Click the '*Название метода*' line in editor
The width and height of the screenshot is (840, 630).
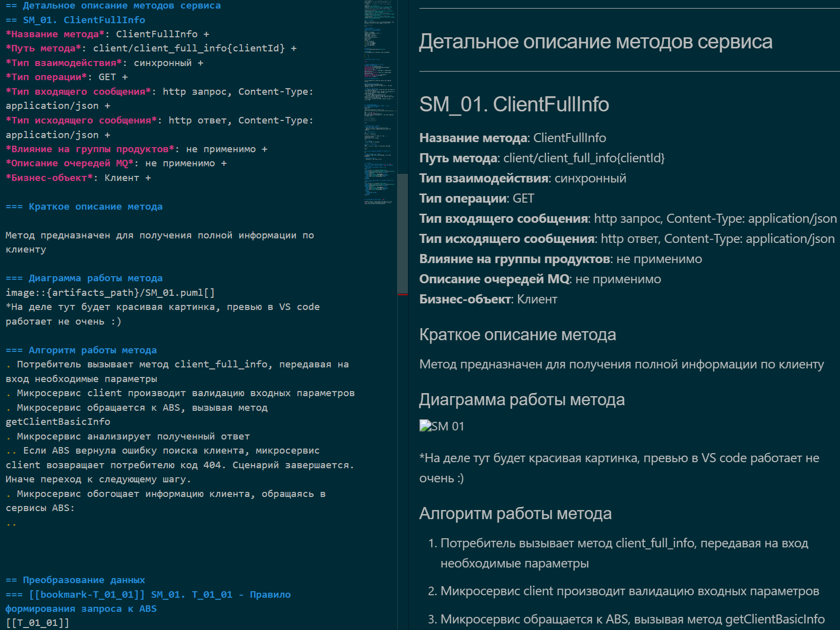tap(107, 34)
